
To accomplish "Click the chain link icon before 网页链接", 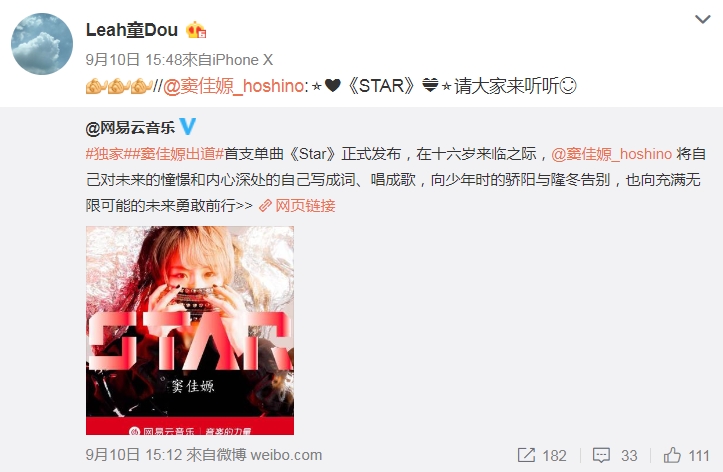I will tap(265, 206).
